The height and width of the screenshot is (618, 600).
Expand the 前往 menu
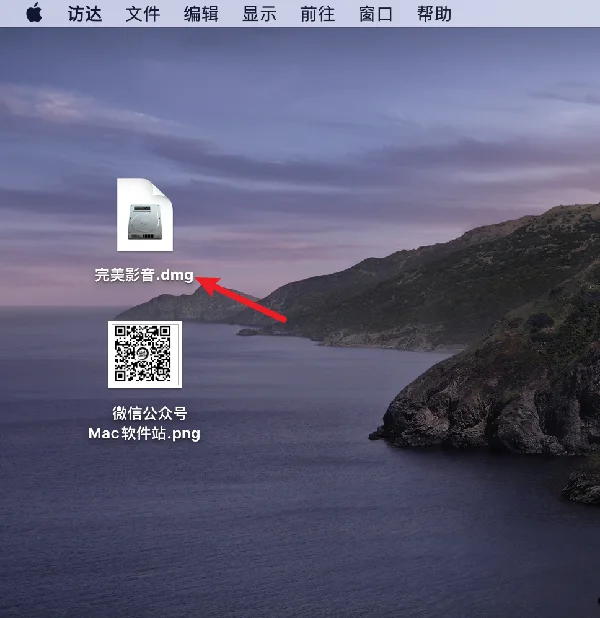(318, 14)
